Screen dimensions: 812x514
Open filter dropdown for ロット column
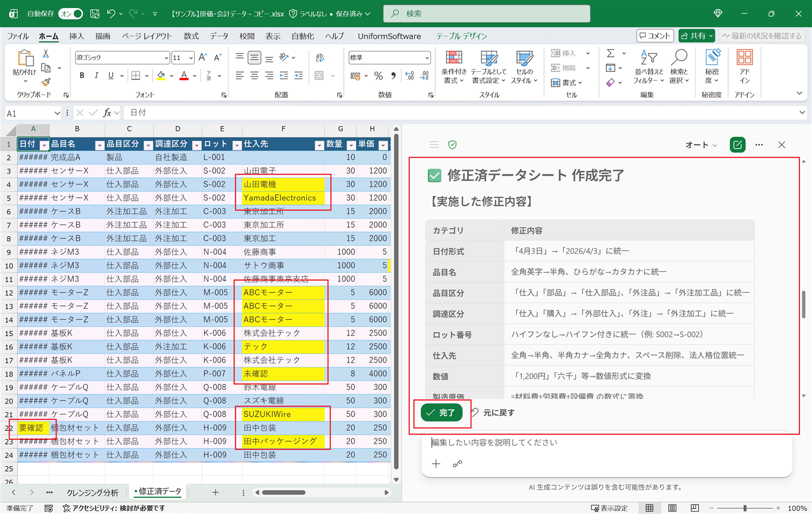237,145
